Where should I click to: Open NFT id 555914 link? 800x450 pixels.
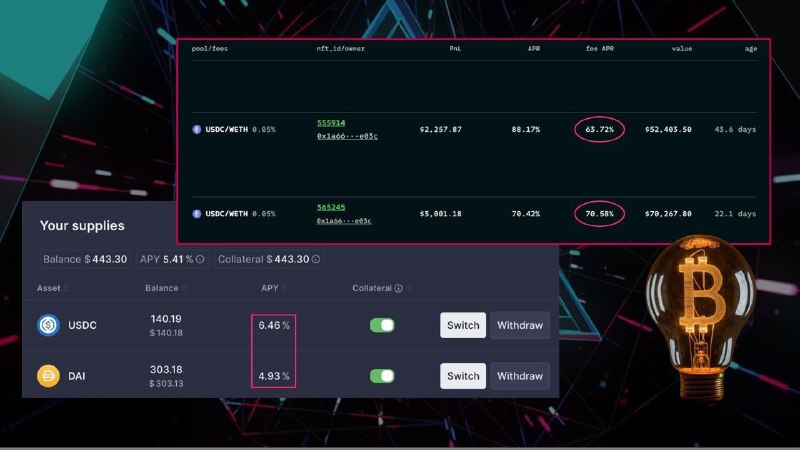click(x=331, y=123)
